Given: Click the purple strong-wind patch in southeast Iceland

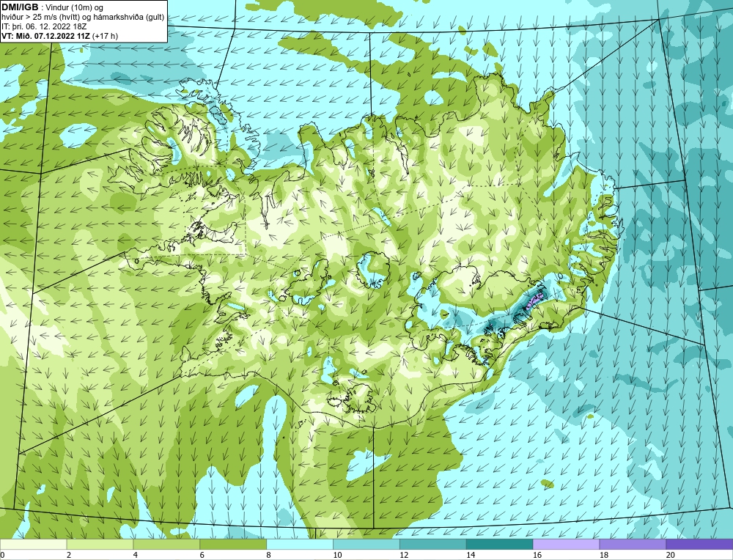Looking at the screenshot, I should pos(534,300).
